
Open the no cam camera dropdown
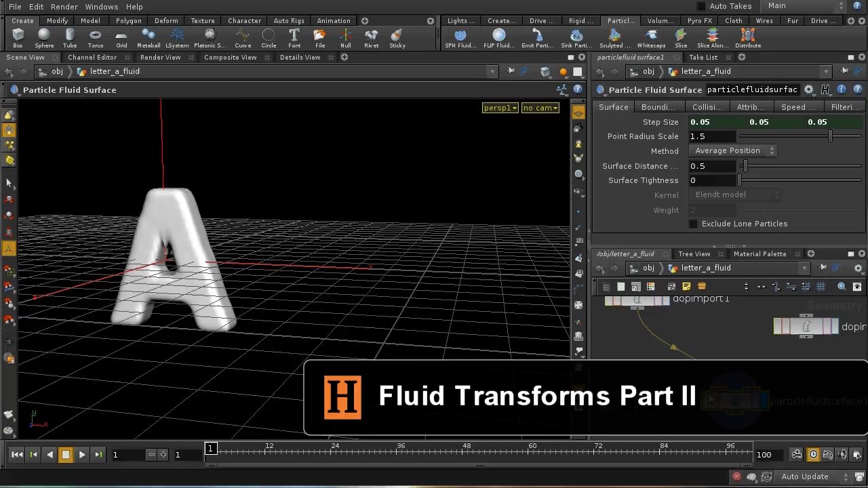[540, 107]
